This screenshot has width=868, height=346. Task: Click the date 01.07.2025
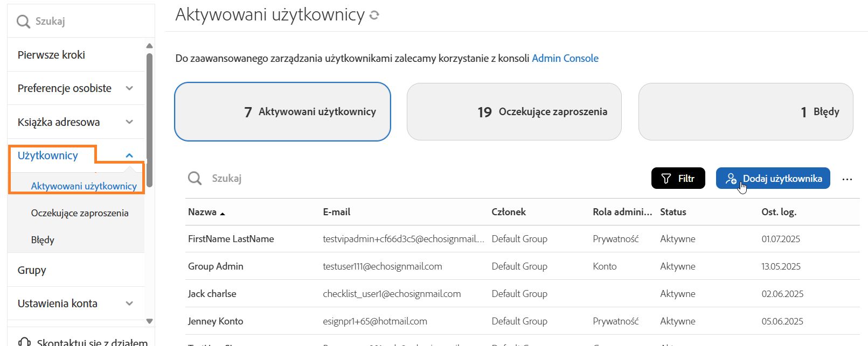781,239
